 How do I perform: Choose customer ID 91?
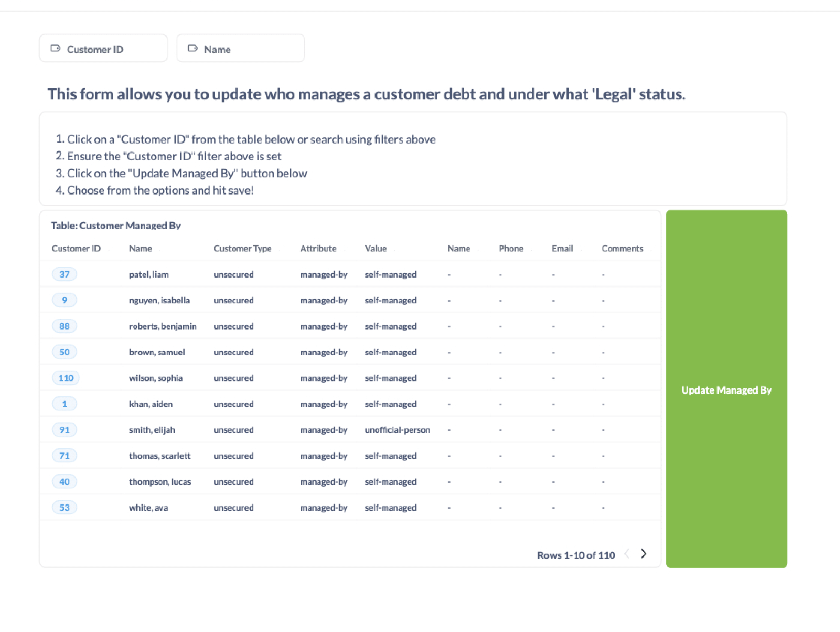pos(64,430)
